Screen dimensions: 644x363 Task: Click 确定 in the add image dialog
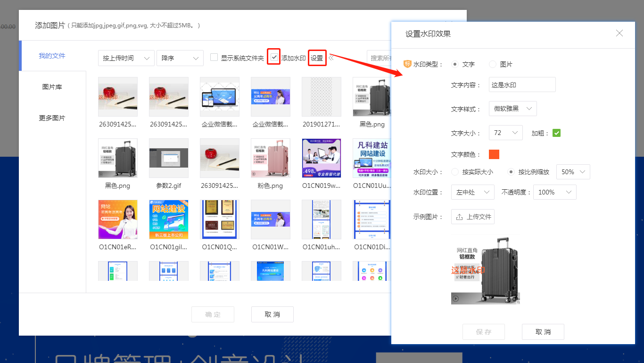click(x=213, y=314)
